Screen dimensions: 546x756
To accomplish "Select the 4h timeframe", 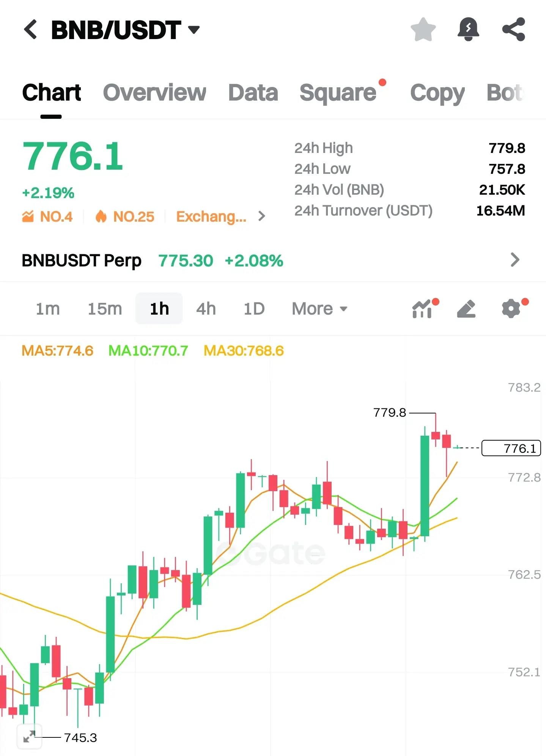I will point(206,309).
